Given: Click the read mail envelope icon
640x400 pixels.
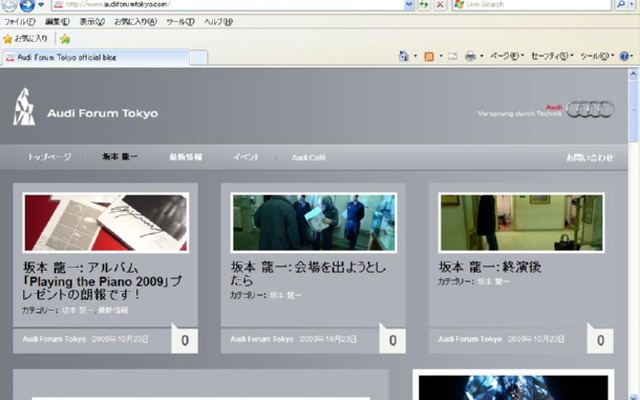Looking at the screenshot, I should point(453,56).
